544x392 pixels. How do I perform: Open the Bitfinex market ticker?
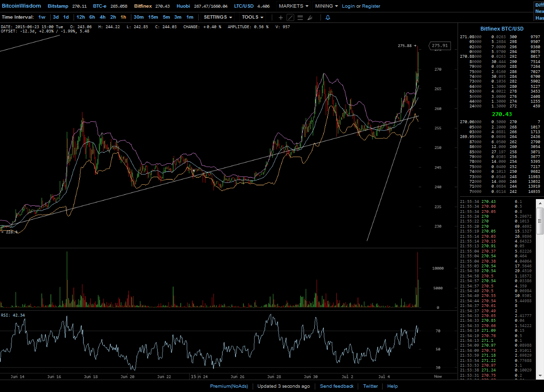click(x=152, y=6)
